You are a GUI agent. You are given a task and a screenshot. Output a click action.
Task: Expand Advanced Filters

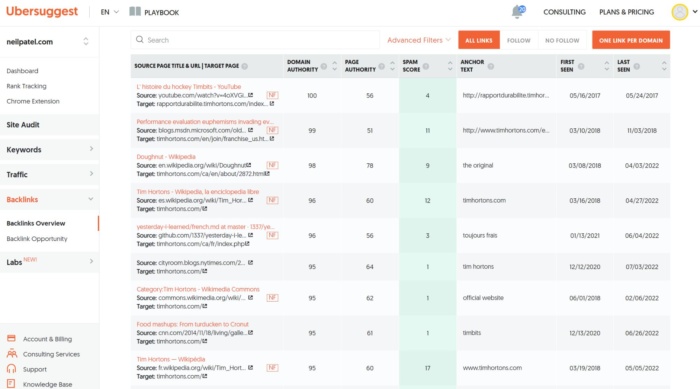coord(419,40)
